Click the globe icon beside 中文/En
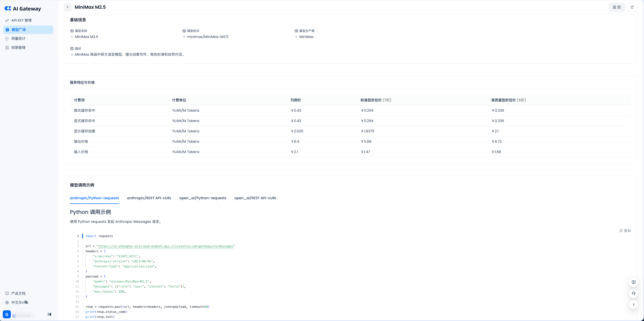Viewport: 644px width, 321px height. (x=7, y=302)
